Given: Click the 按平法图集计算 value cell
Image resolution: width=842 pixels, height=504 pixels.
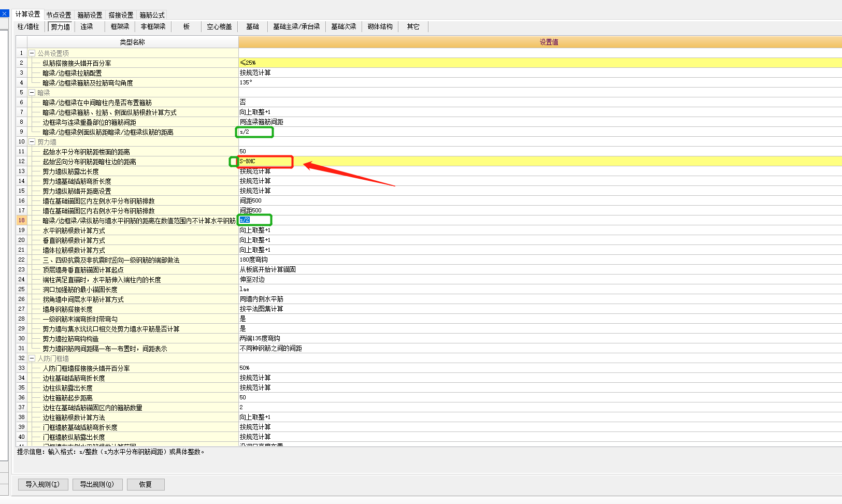Looking at the screenshot, I should click(540, 309).
